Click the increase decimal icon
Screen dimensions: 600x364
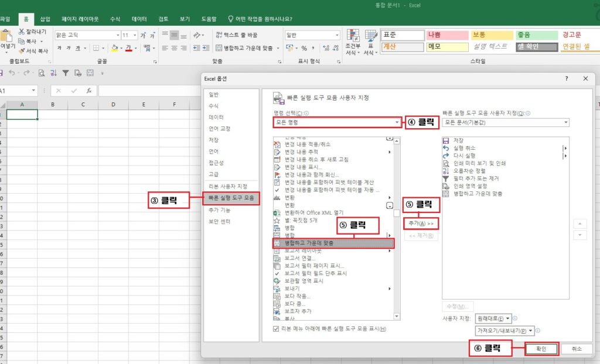[x=326, y=48]
